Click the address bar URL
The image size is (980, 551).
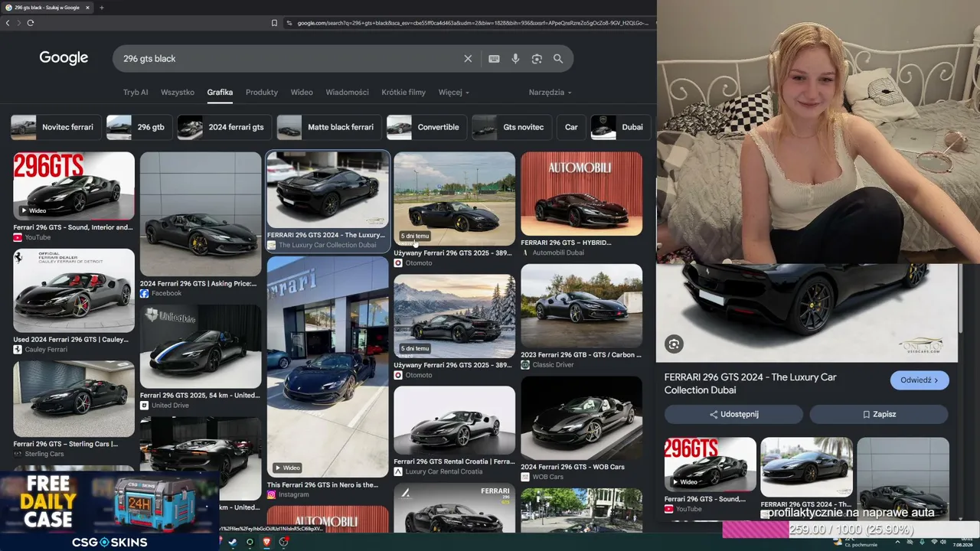[x=472, y=23]
